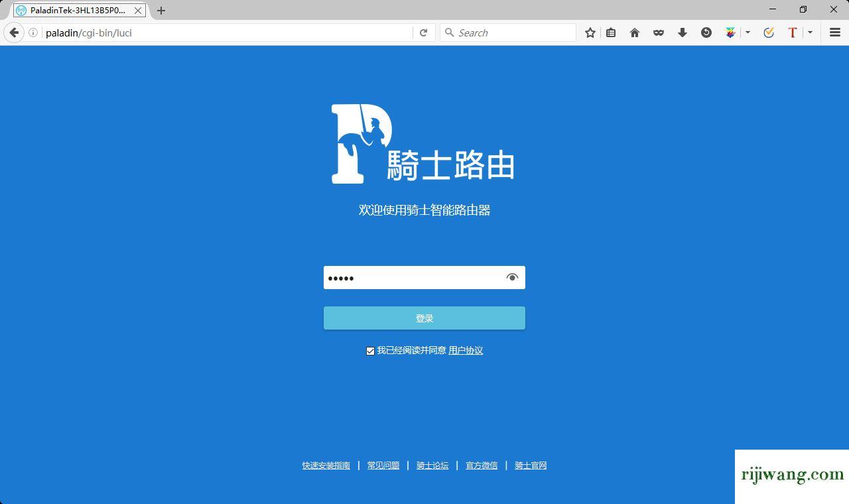Image resolution: width=849 pixels, height=504 pixels.
Task: Open the 快速安装指南 link
Action: coord(326,466)
